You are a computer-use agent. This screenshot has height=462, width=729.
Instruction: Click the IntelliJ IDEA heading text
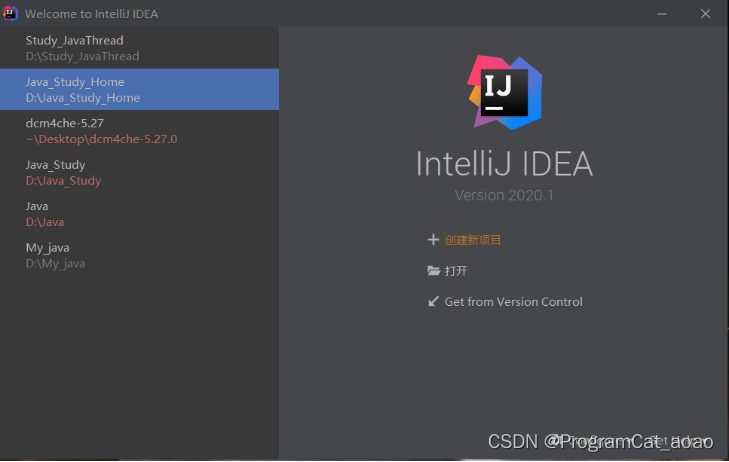pos(504,164)
